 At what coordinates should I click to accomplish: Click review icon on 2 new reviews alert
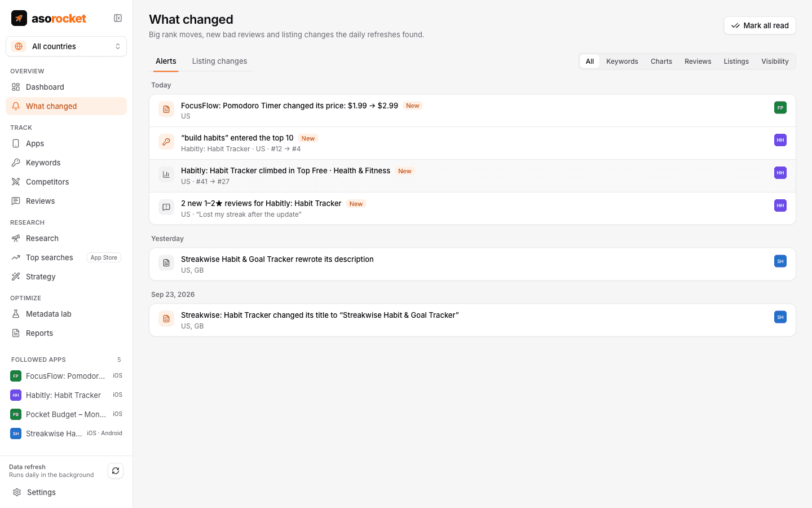[x=166, y=208]
